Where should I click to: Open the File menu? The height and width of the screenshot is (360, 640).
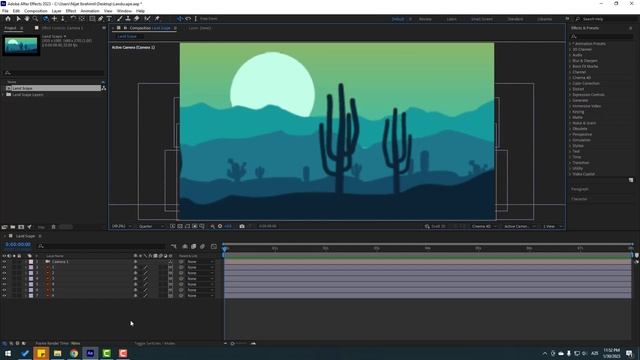pyautogui.click(x=5, y=11)
